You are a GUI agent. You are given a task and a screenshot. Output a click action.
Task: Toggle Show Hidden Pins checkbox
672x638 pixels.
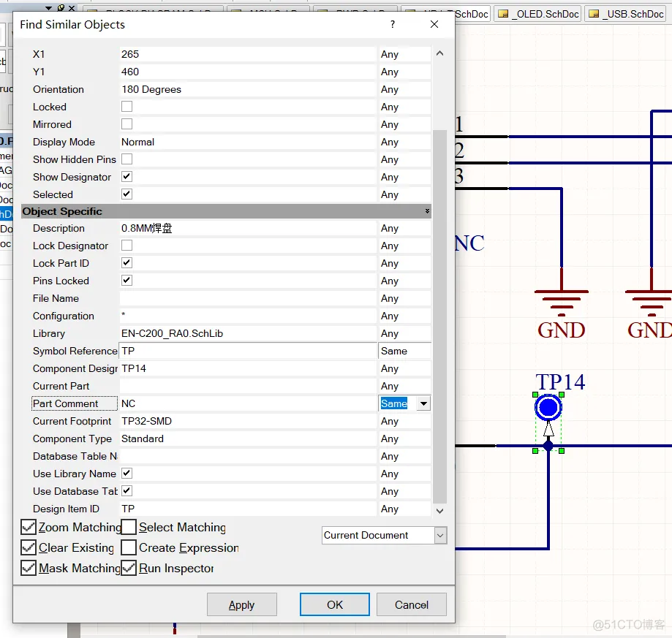[127, 159]
